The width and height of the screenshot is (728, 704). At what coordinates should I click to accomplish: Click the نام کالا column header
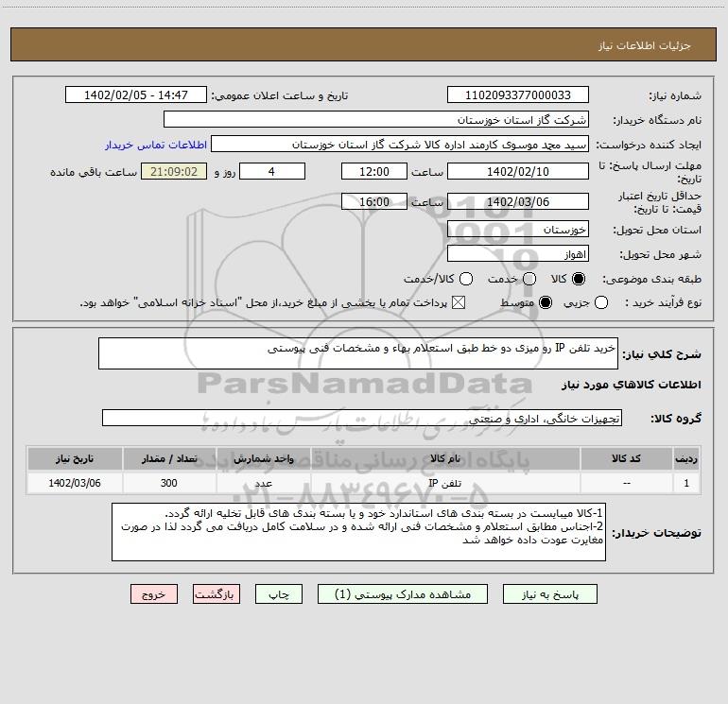(x=444, y=458)
